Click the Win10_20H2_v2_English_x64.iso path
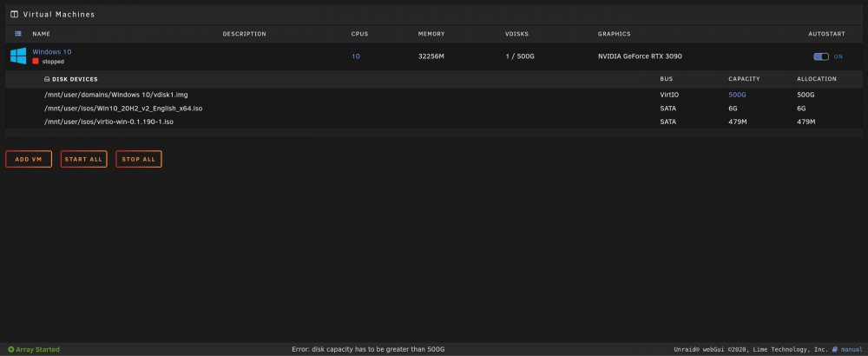 coord(123,109)
